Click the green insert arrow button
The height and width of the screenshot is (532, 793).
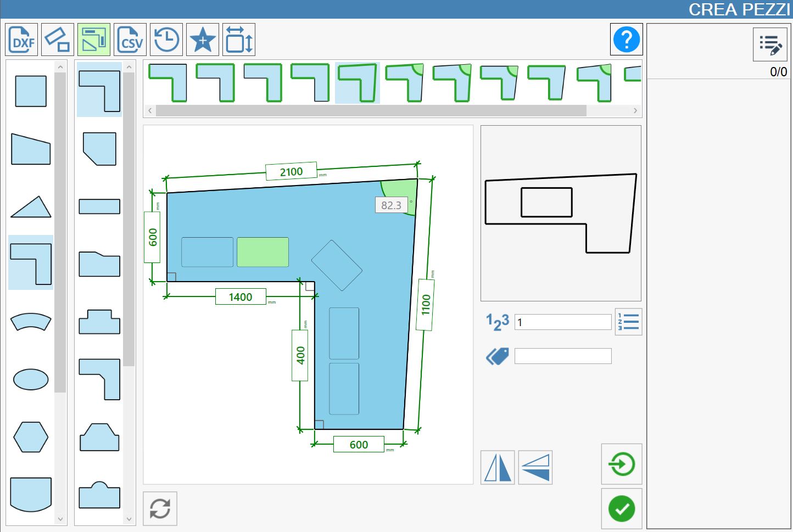[x=622, y=464]
